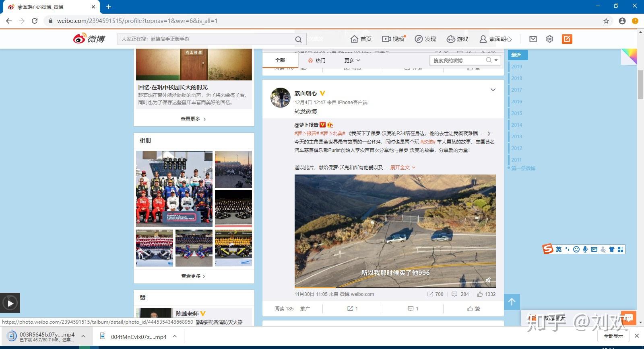Image resolution: width=644 pixels, height=349 pixels.
Task: Click the repost button with count 1
Action: [x=353, y=309]
